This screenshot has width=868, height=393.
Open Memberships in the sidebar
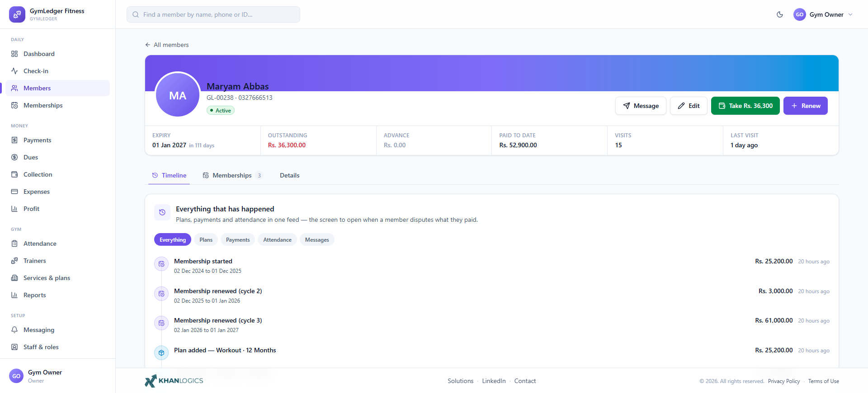tap(58, 105)
